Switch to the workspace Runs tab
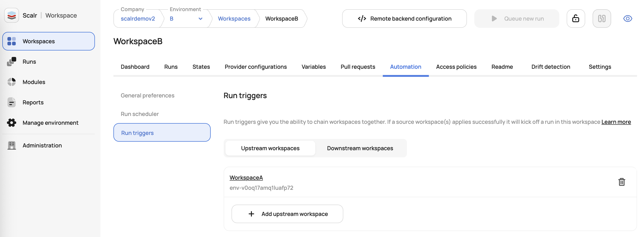This screenshot has height=237, width=644. (171, 67)
